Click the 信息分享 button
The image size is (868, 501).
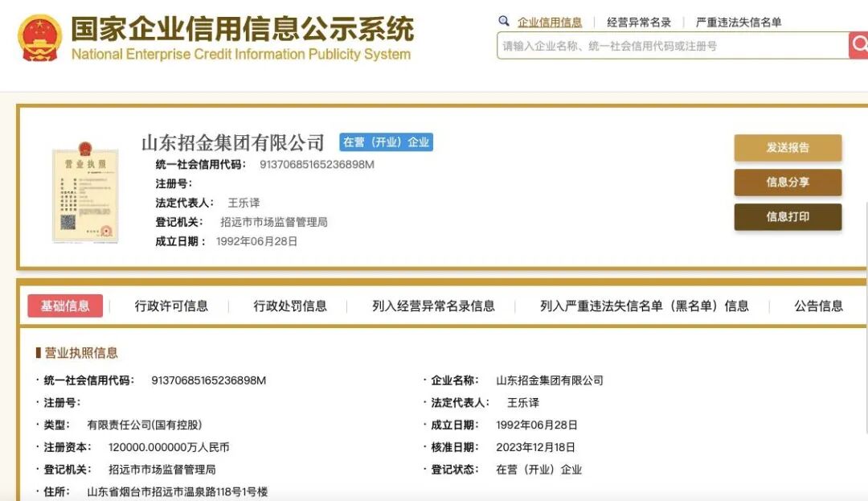[788, 183]
